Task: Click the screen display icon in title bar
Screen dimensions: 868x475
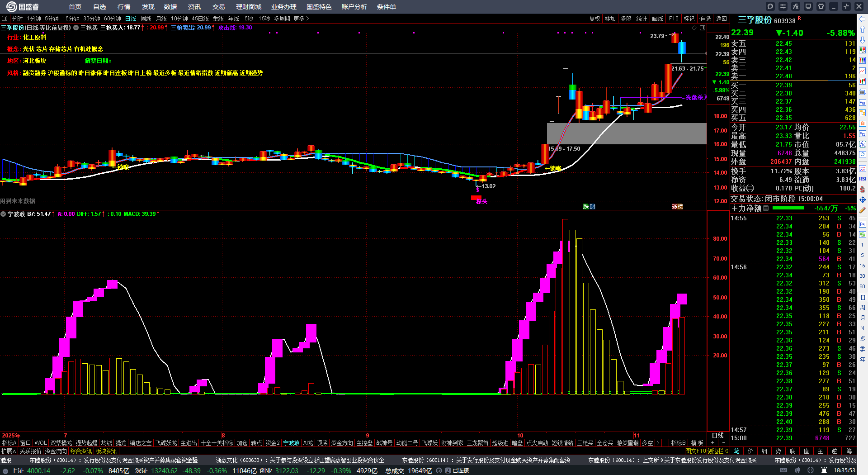Action: 808,6
